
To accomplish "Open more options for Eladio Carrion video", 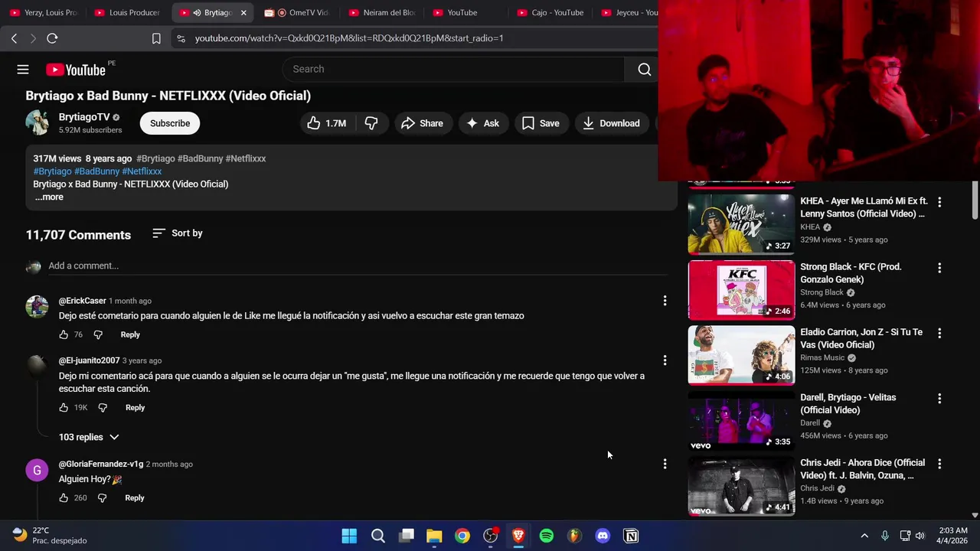I will click(x=939, y=333).
